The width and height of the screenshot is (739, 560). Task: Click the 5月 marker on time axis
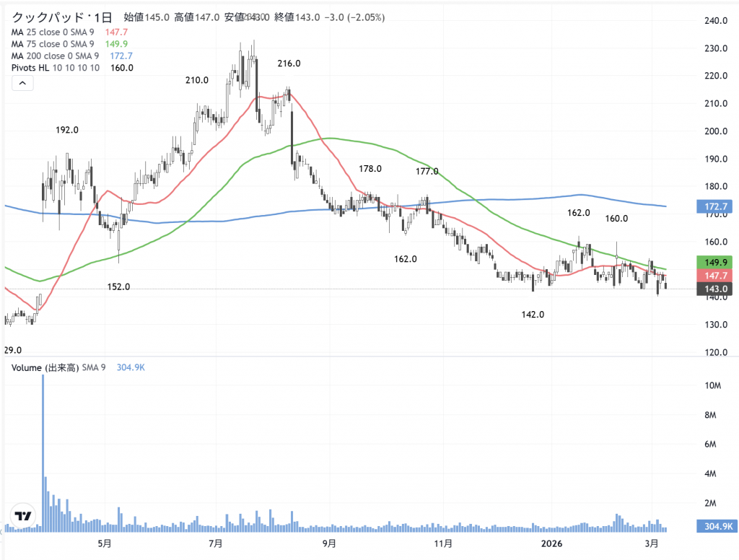105,543
